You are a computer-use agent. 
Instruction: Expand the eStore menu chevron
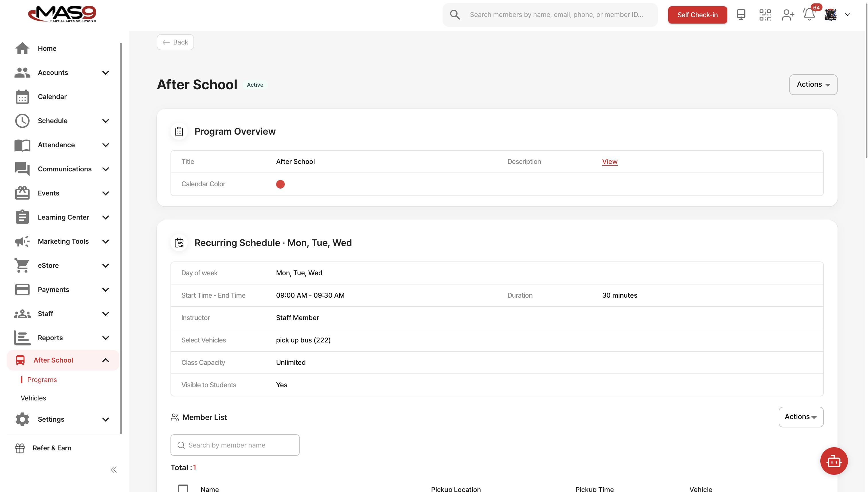[105, 266]
